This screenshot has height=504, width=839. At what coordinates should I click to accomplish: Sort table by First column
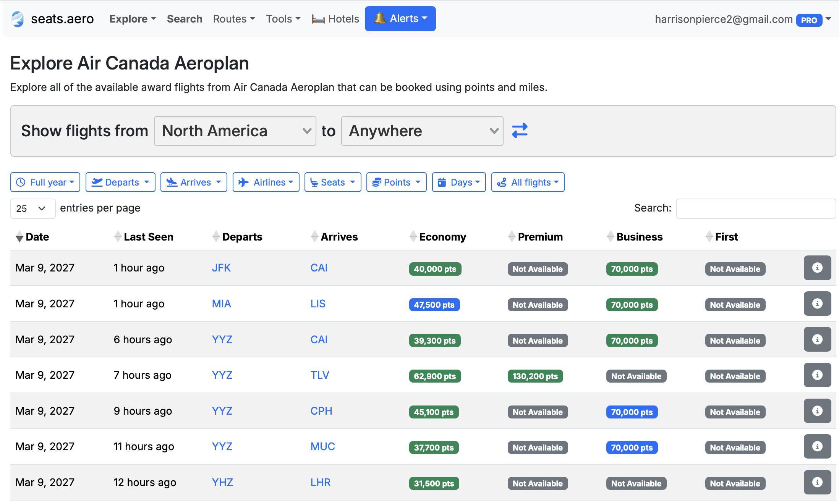pos(722,237)
